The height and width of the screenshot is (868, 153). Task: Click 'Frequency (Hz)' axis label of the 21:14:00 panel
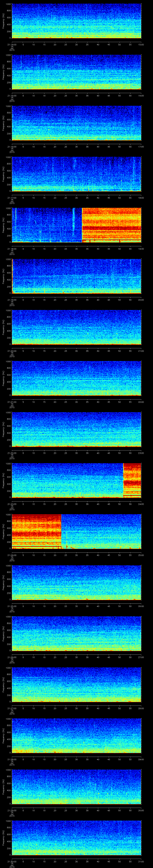pos(3,21)
